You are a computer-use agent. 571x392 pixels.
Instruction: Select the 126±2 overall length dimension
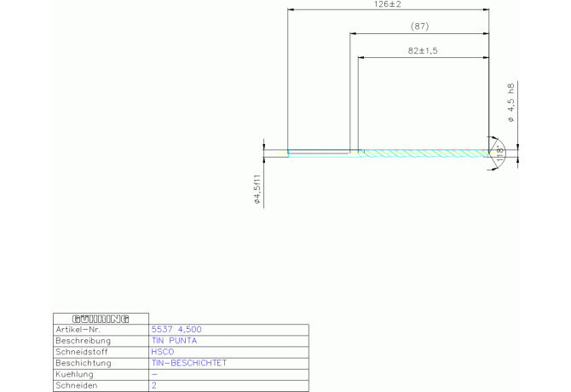pyautogui.click(x=388, y=5)
